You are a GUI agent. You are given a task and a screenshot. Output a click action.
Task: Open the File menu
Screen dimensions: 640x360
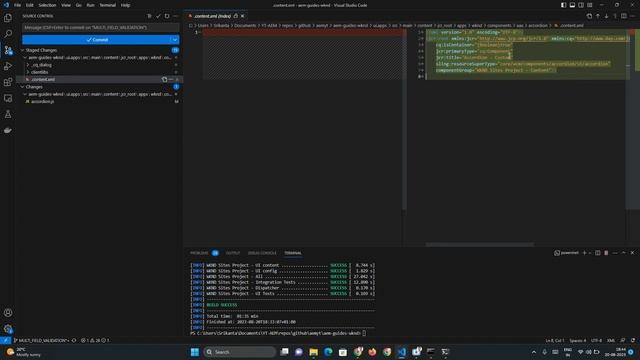coord(17,5)
